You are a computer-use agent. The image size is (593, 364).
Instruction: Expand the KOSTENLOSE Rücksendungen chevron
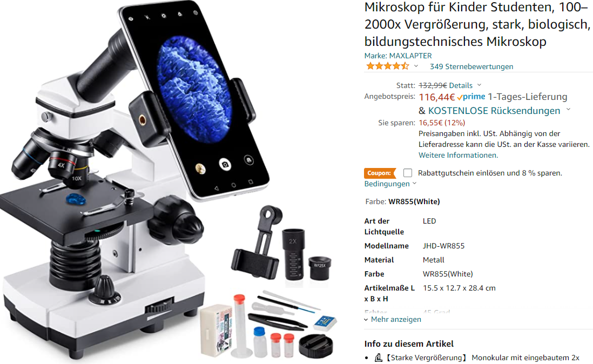click(x=568, y=110)
